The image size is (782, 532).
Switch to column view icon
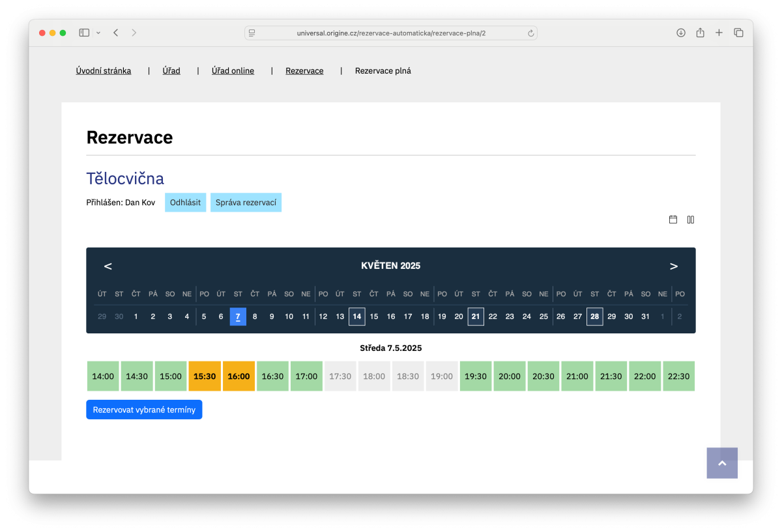click(x=691, y=219)
